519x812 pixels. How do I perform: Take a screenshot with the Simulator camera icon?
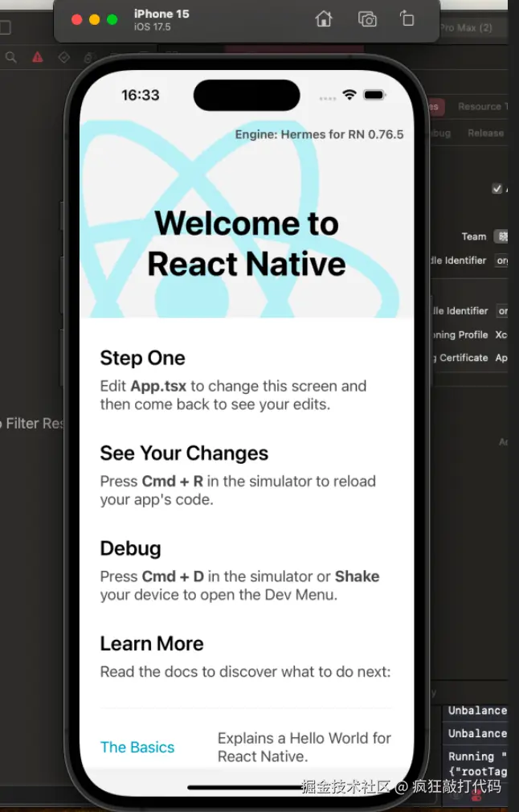pos(367,19)
